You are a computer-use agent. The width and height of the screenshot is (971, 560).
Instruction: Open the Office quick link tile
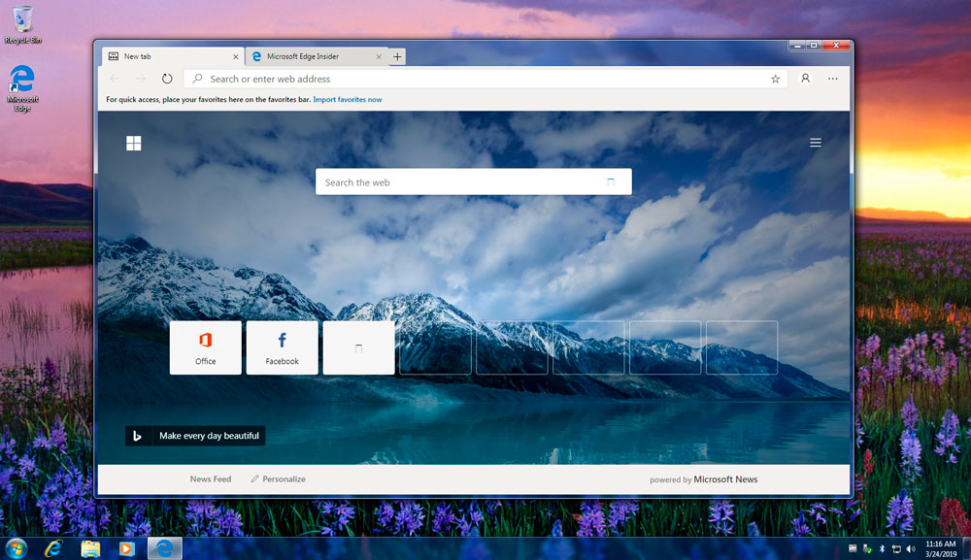point(205,346)
